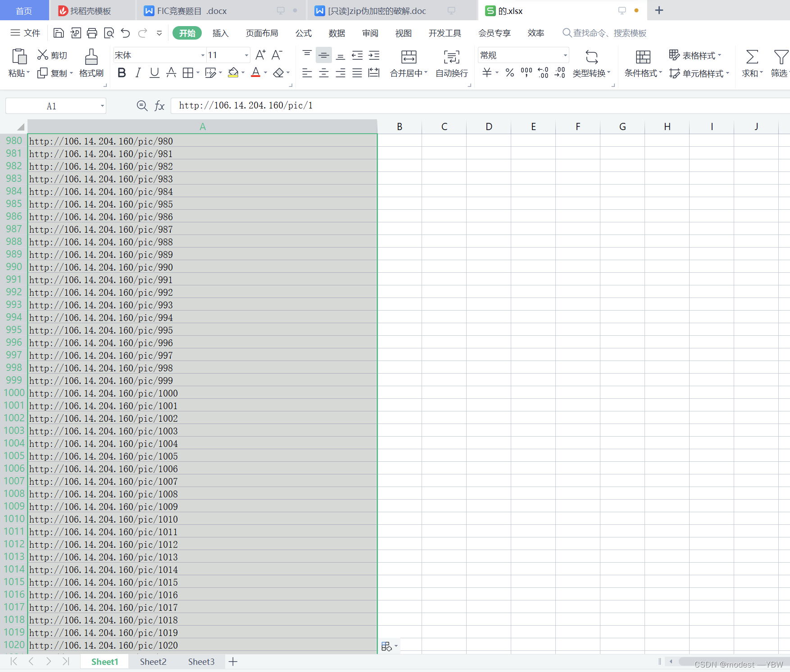The width and height of the screenshot is (790, 672).
Task: Switch to 审阅 ribbon tab
Action: 370,33
